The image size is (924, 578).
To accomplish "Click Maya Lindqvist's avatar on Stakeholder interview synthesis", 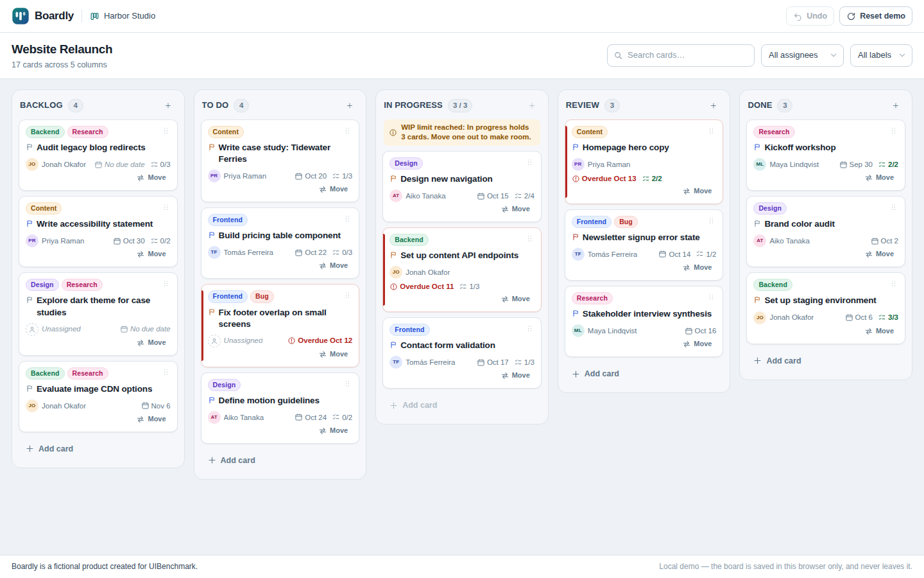I will tap(578, 331).
